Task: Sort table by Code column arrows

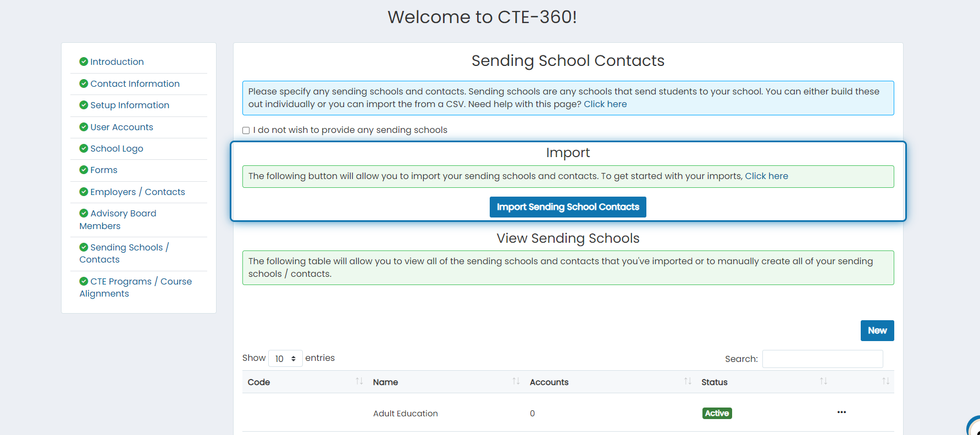Action: click(x=359, y=381)
